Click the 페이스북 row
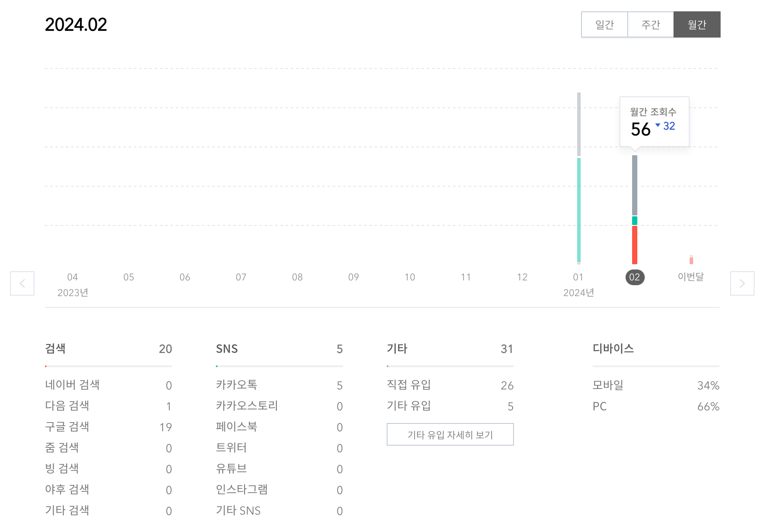762x532 pixels. tap(279, 427)
